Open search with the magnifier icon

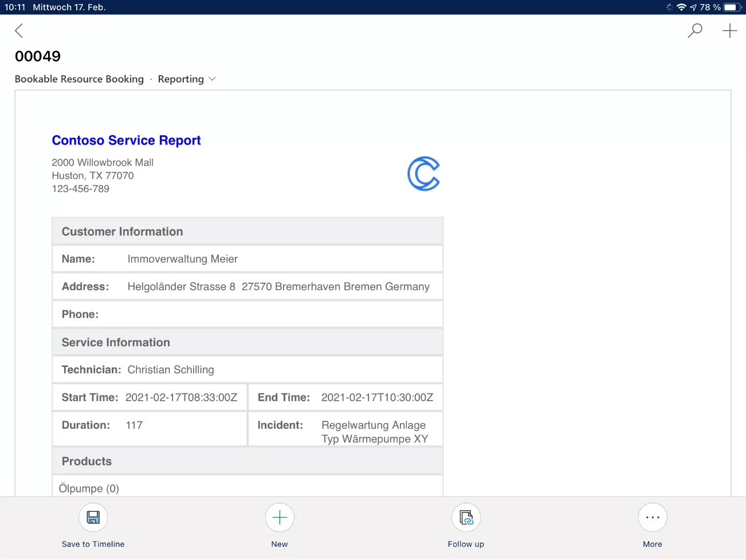[x=694, y=31]
